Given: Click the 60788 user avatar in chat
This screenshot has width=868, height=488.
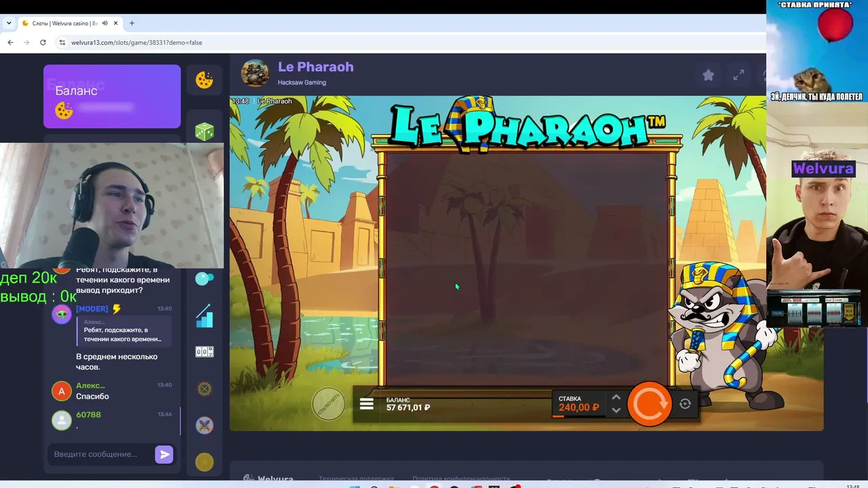Looking at the screenshot, I should (62, 420).
